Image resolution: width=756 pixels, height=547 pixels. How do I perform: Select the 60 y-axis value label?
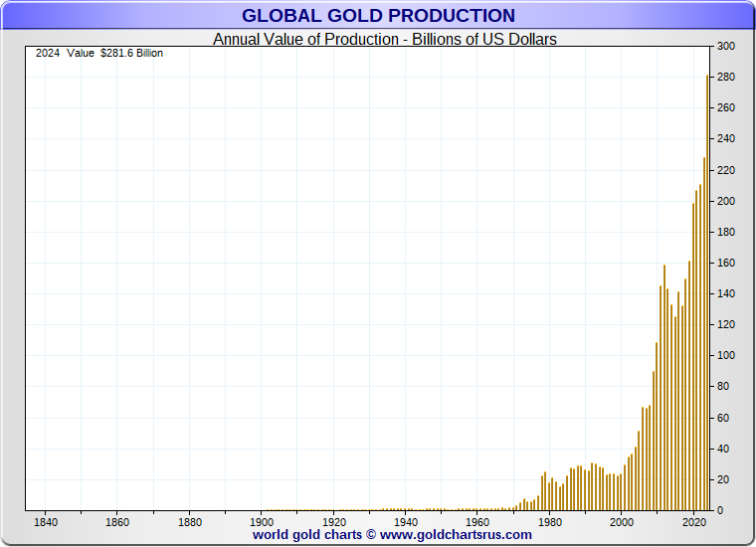click(x=723, y=418)
